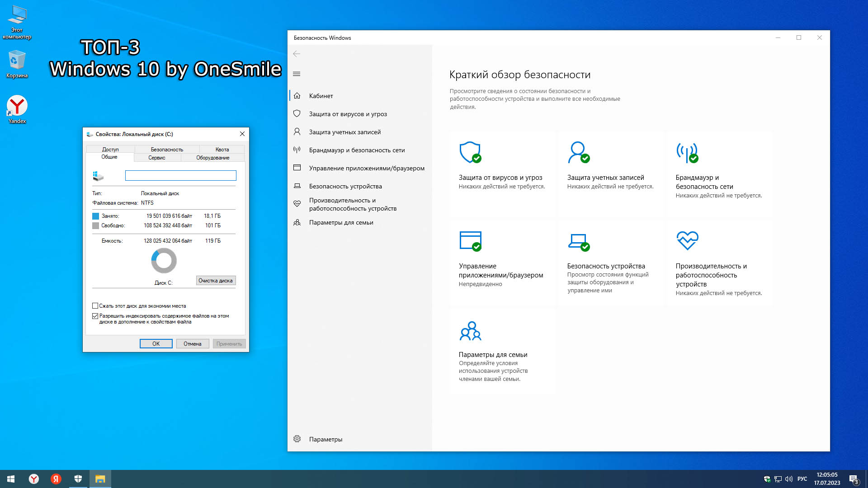Click app and browser control tile icon

pos(470,241)
